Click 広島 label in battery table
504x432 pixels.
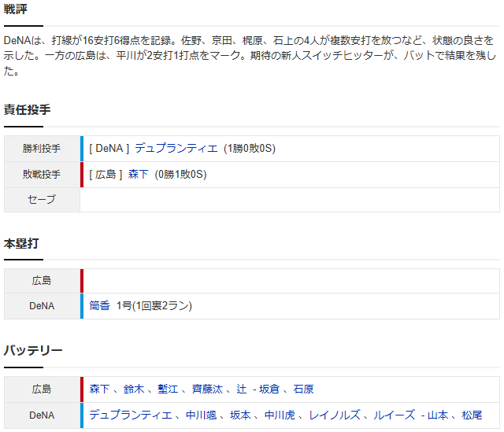[x=42, y=389]
